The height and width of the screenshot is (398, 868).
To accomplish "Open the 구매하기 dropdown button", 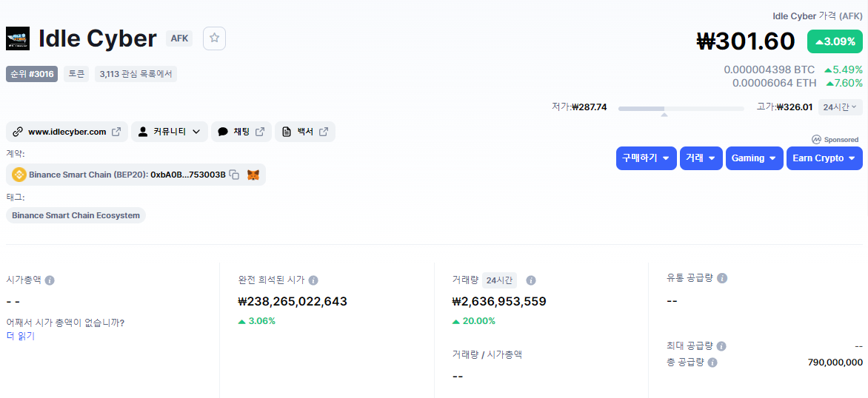I will click(x=646, y=158).
